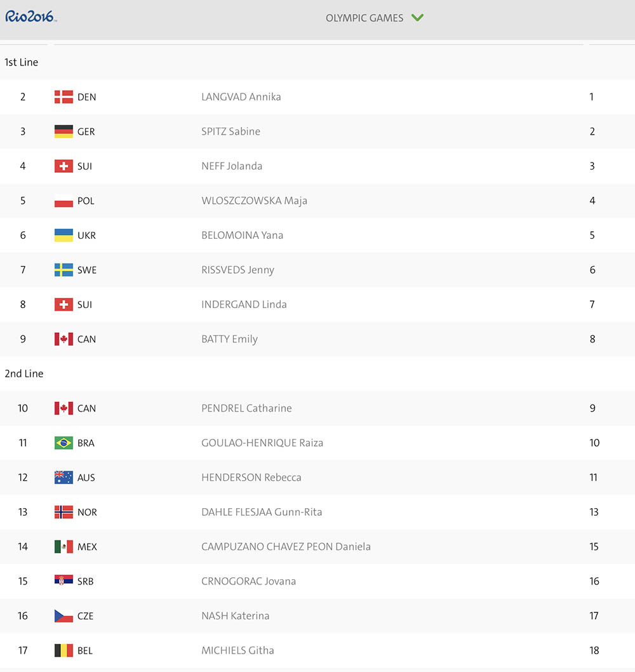This screenshot has height=672, width=635.
Task: Open athlete NEFF Jolanda's entry
Action: 232,166
